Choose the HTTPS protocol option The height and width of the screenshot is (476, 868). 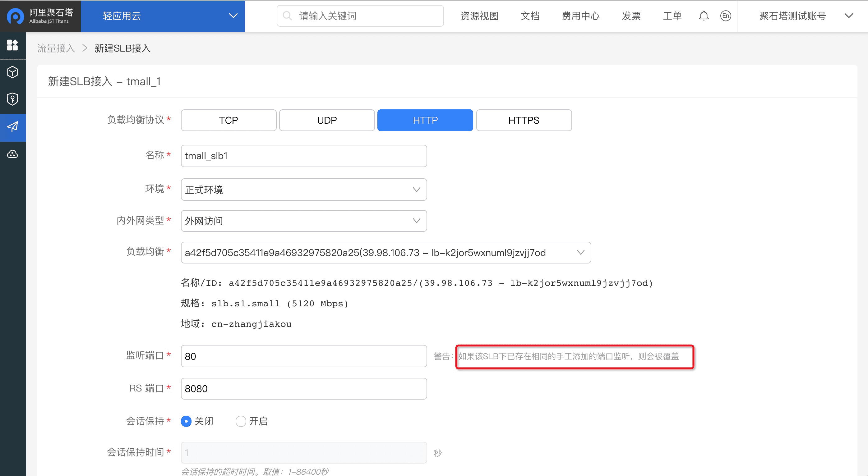point(524,120)
